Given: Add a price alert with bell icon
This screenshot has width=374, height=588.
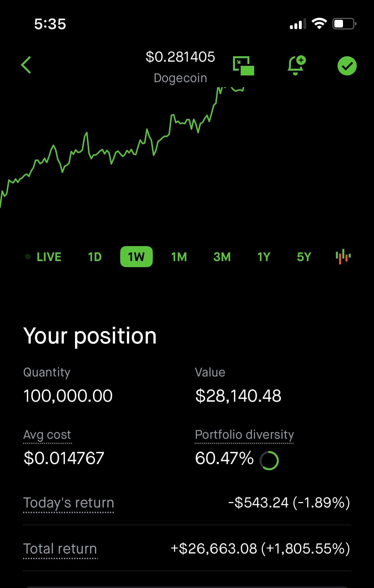Looking at the screenshot, I should point(297,66).
